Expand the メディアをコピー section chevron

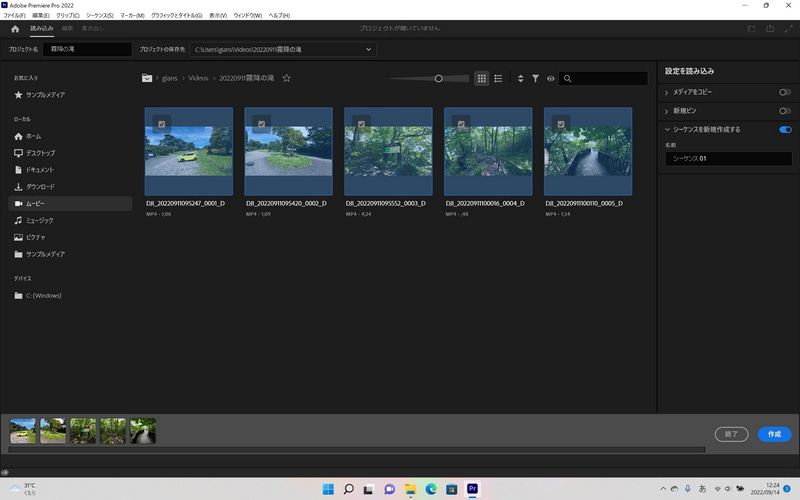click(667, 92)
